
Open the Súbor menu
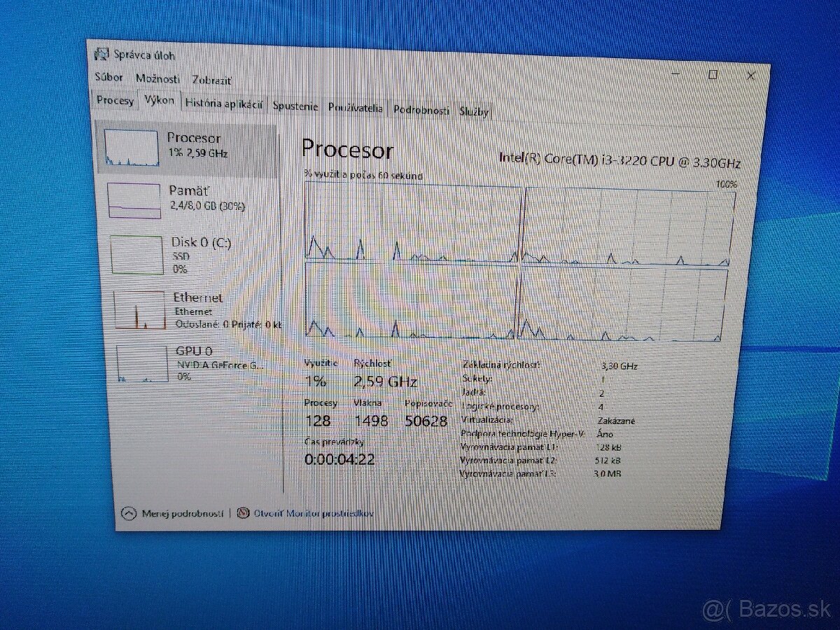[109, 78]
